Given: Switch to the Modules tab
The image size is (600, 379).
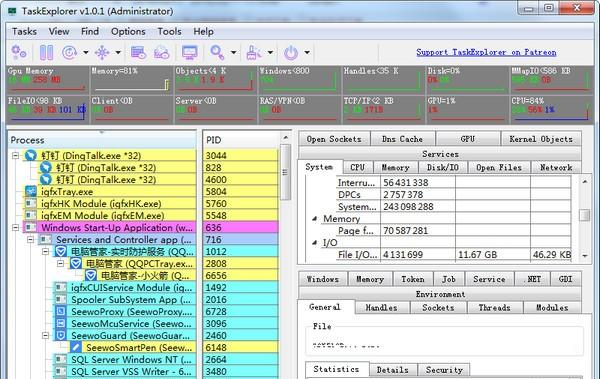Looking at the screenshot, I should [552, 307].
